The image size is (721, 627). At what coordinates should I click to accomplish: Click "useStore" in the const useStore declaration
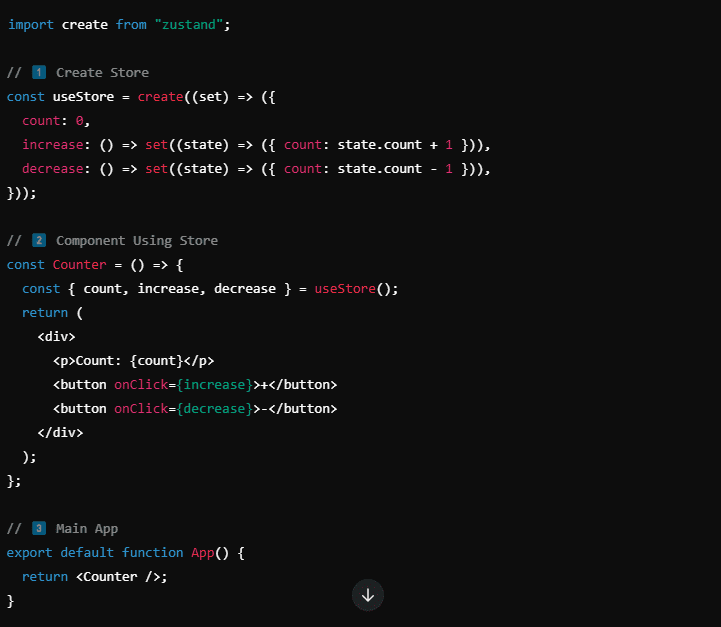point(83,97)
